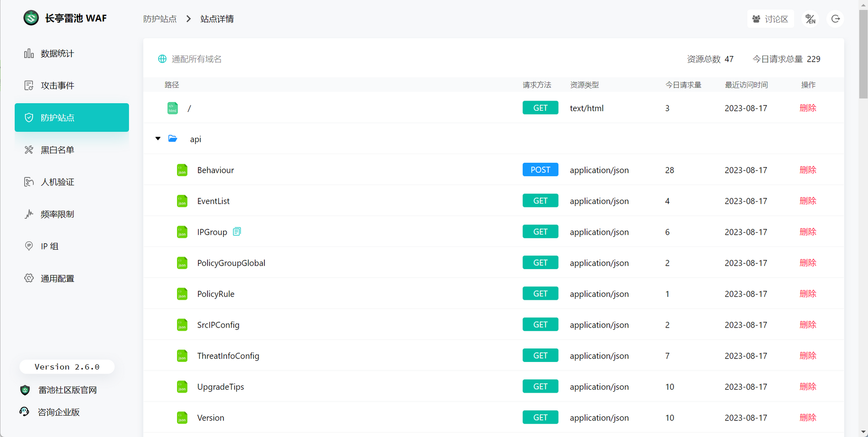
Task: Select the ThreatInfoConfig tree row
Action: [228, 356]
